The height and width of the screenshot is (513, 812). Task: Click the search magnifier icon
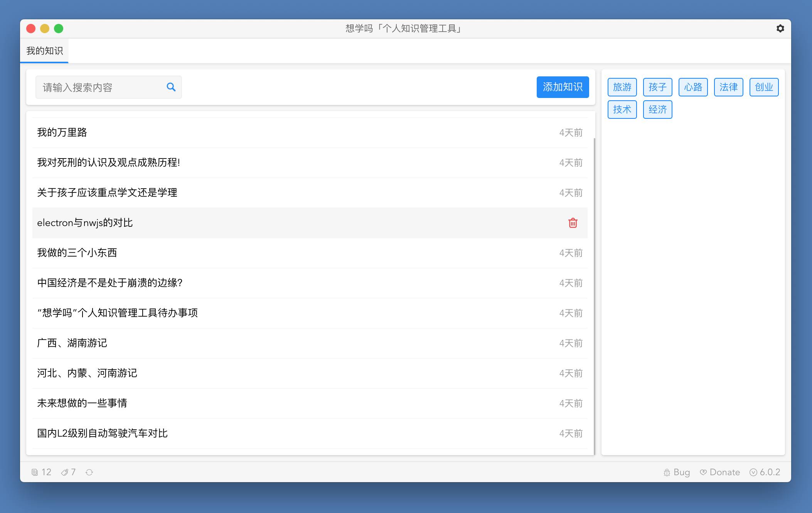(171, 87)
